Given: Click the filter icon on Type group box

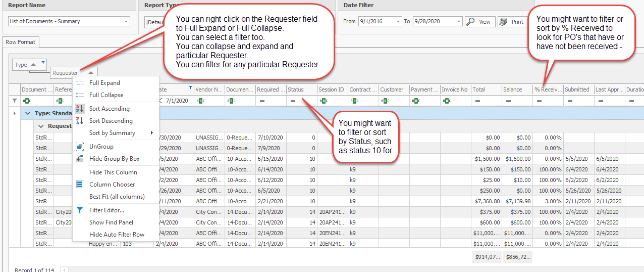Looking at the screenshot, I should click(43, 63).
